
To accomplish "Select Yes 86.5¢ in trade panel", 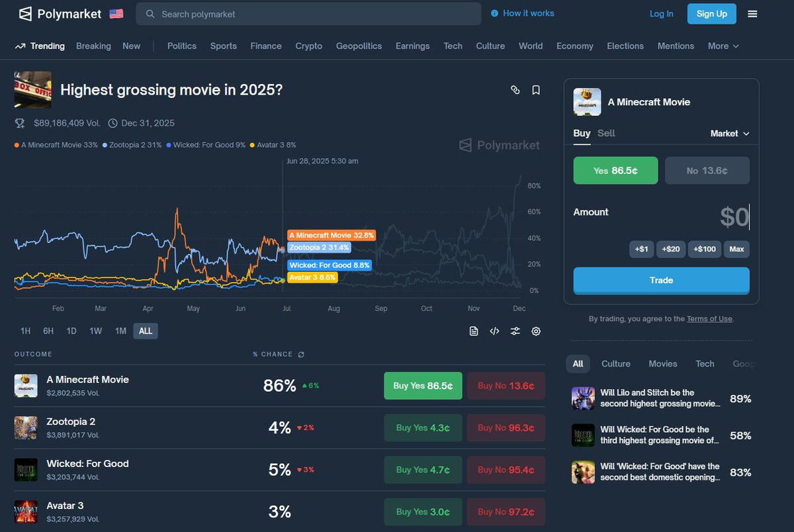I will tap(615, 171).
